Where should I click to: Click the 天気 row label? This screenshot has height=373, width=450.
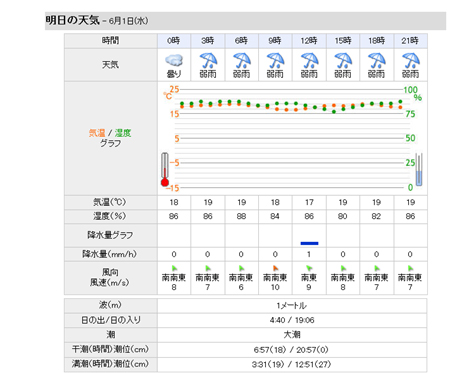coord(111,65)
